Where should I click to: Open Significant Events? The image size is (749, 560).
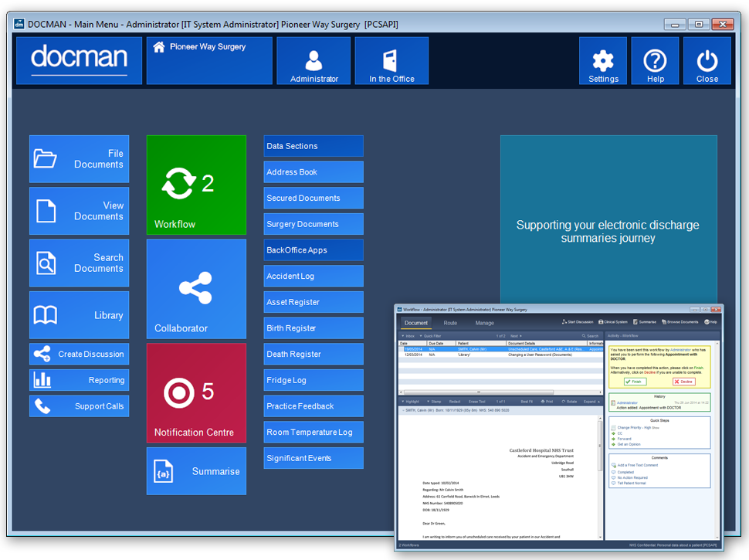click(313, 458)
